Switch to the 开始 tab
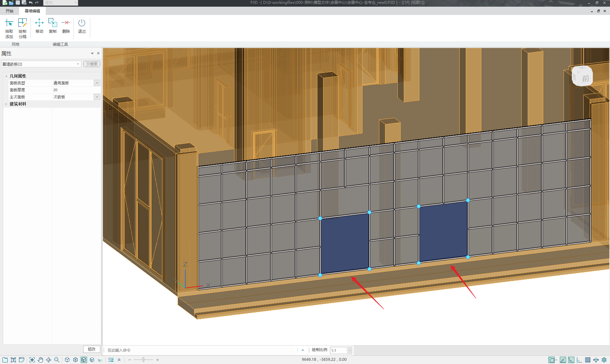 coord(10,11)
